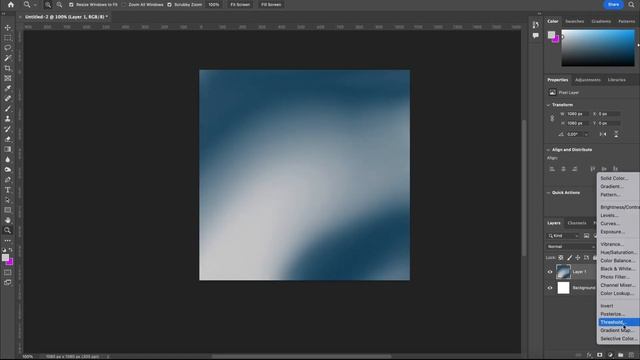Toggle Scrubby Zoom checkbox

(169, 4)
